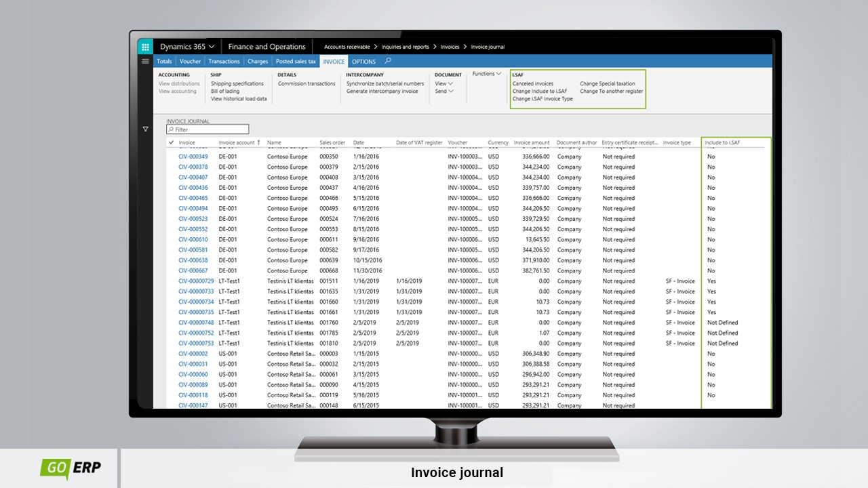Open invoice CIV-00000733
868x488 pixels.
coord(196,291)
